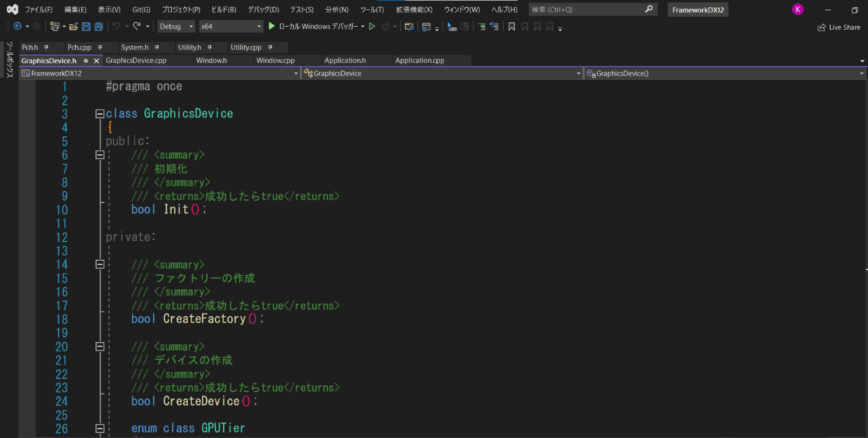868x438 pixels.
Task: Open the debugger target dropdown arrow
Action: tap(363, 27)
